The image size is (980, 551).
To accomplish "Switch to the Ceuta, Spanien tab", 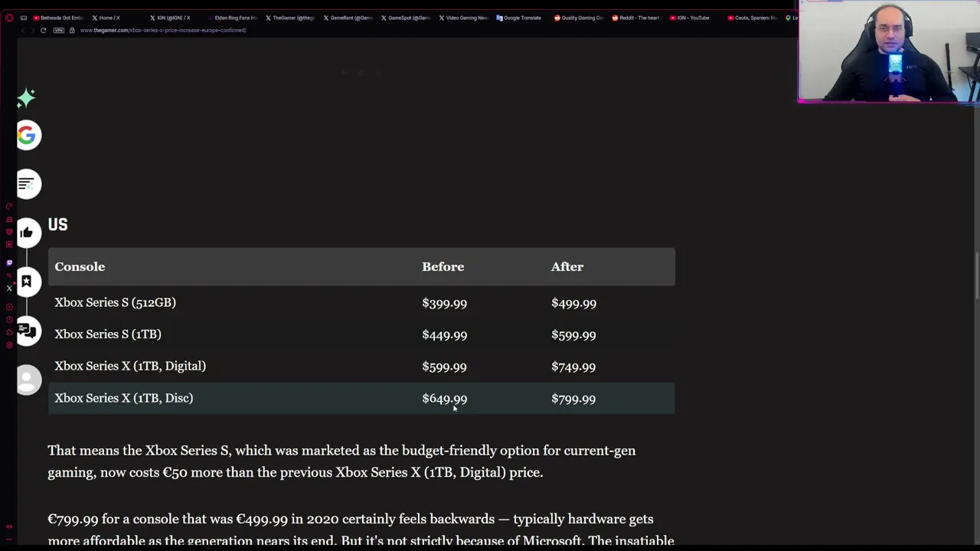I will [752, 18].
